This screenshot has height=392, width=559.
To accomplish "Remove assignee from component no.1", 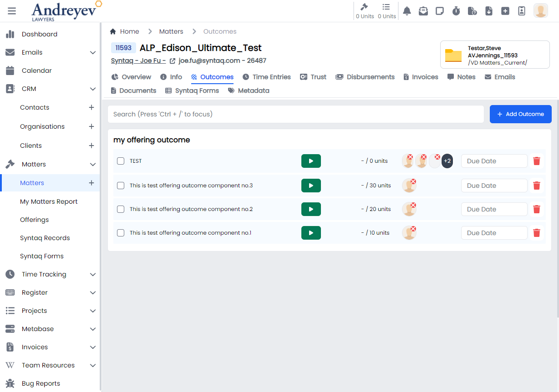I will click(413, 229).
